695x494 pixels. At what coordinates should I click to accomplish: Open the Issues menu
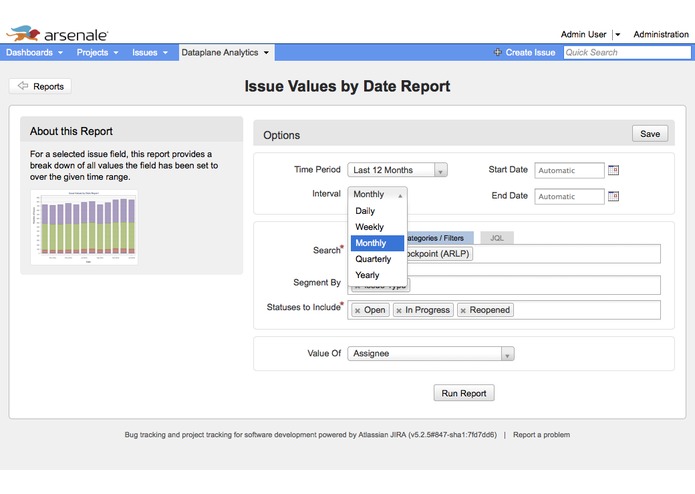150,52
